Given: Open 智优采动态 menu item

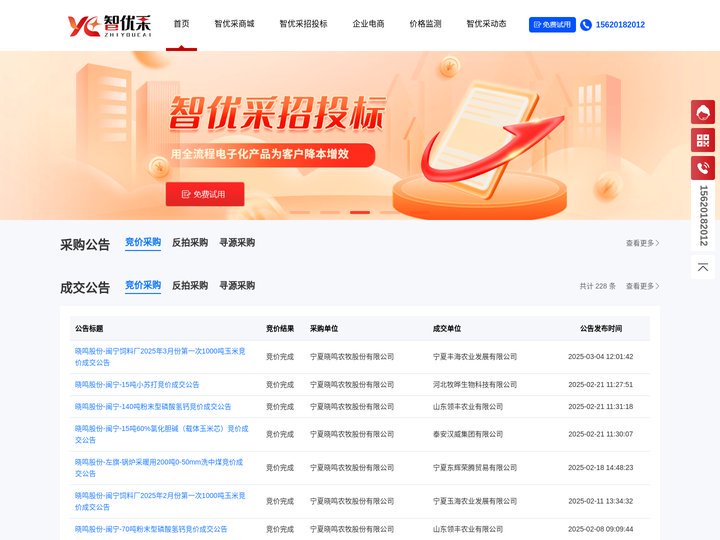Looking at the screenshot, I should 486,24.
